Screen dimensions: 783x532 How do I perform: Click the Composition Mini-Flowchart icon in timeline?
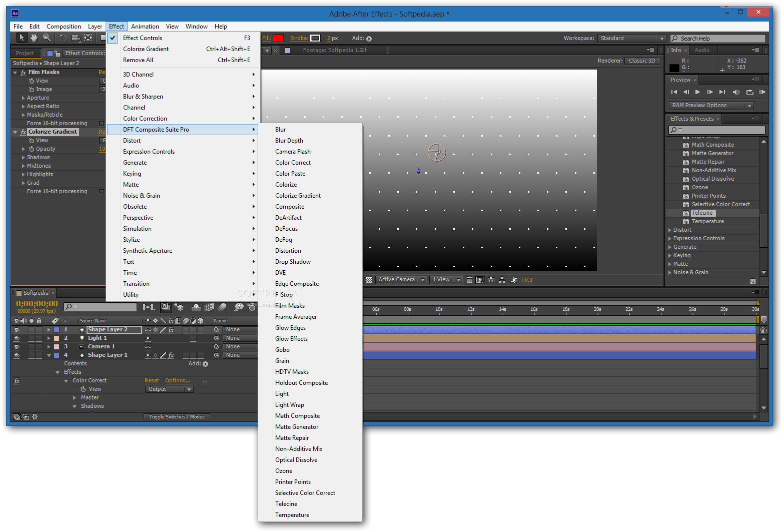coord(149,307)
